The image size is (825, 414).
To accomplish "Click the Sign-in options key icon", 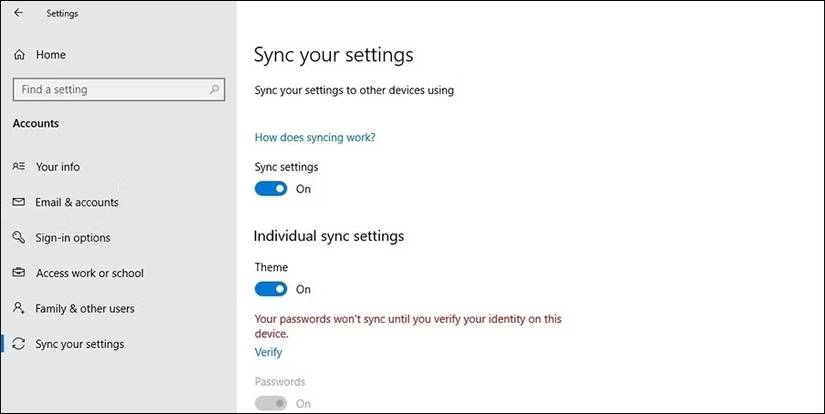I will coord(18,237).
